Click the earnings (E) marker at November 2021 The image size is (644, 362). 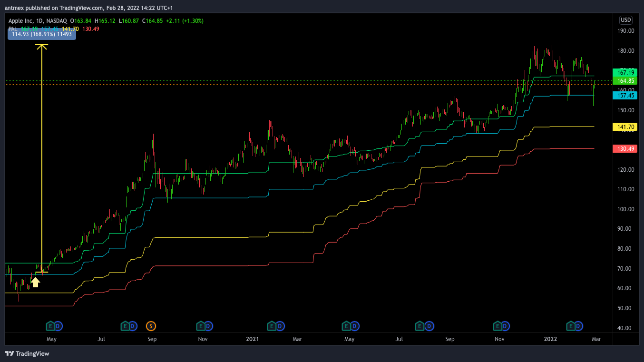click(x=497, y=326)
